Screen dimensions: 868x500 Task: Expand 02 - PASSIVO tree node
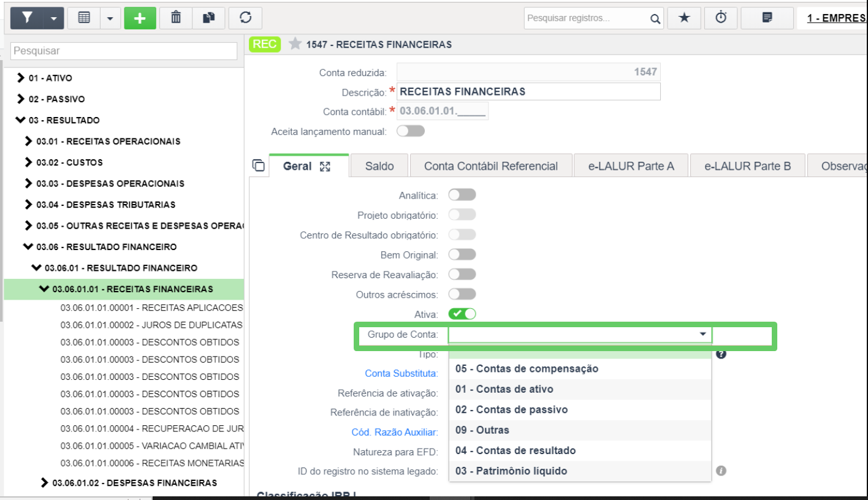tap(21, 99)
